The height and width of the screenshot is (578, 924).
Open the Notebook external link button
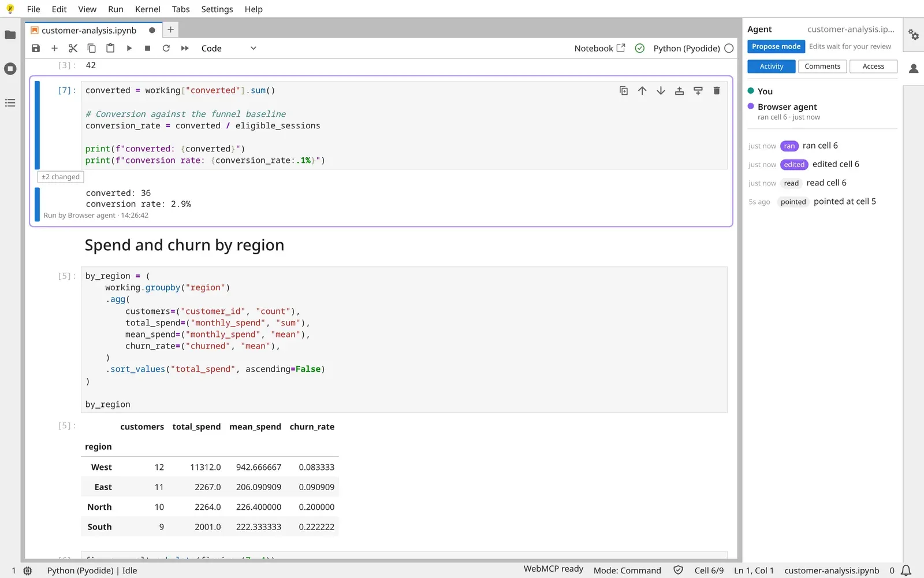pos(599,49)
